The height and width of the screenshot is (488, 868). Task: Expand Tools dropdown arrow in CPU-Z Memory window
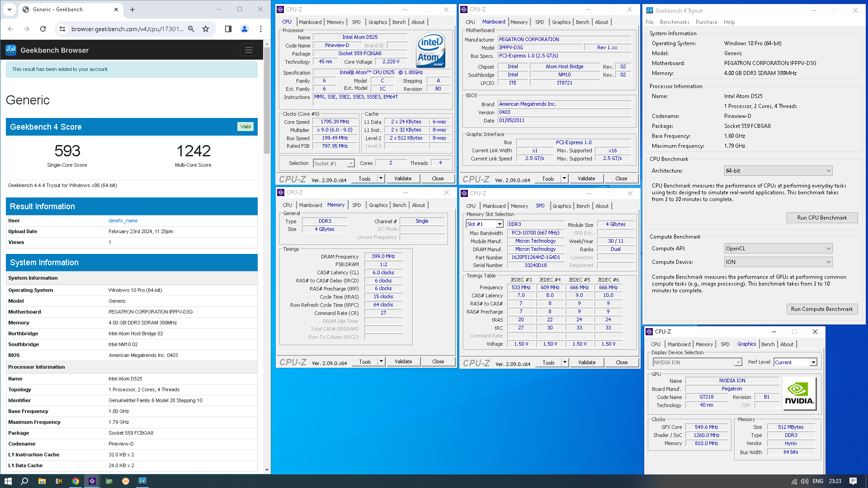coord(381,361)
